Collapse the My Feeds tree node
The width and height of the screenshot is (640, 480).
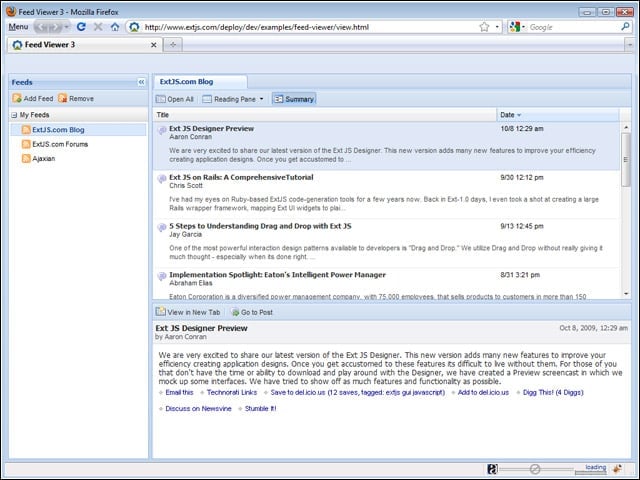14,115
